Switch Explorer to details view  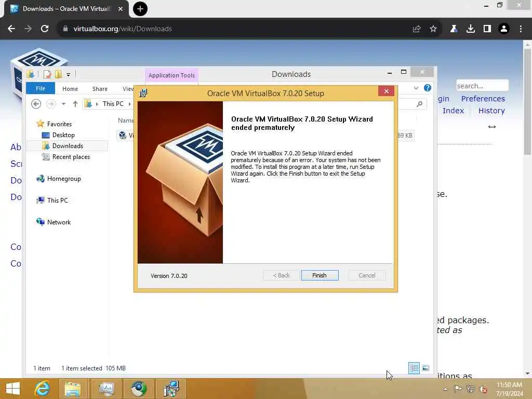(414, 368)
